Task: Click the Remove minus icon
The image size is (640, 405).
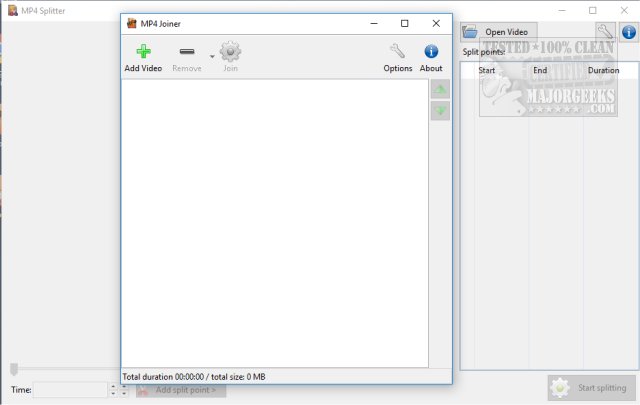Action: [x=187, y=51]
